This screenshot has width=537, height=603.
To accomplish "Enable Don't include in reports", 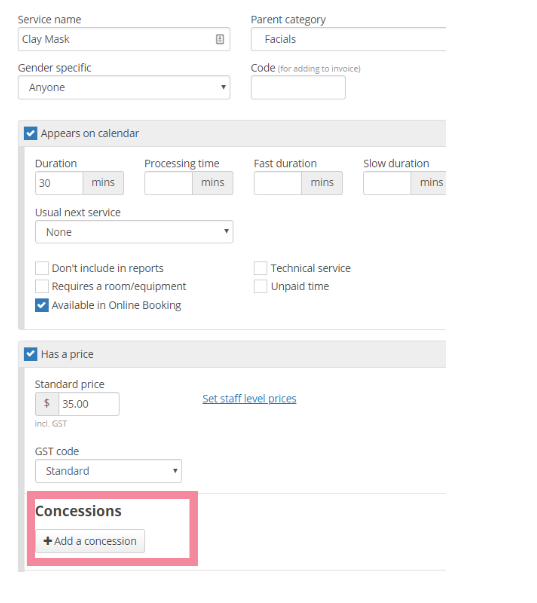I will (x=42, y=268).
